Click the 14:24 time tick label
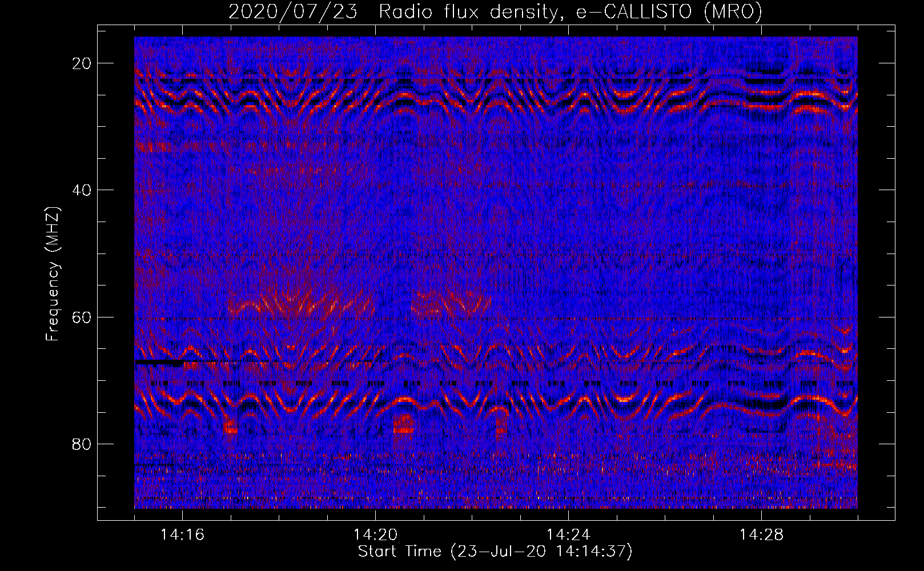 [x=568, y=535]
